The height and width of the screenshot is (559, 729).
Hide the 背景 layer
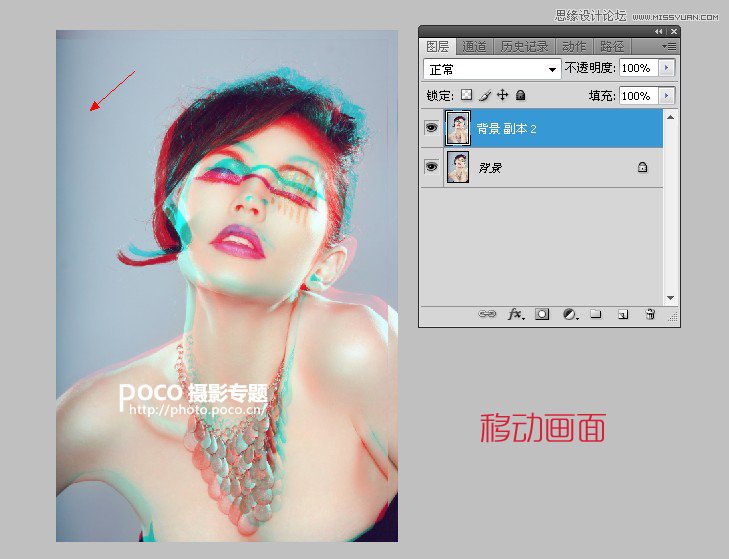(431, 166)
